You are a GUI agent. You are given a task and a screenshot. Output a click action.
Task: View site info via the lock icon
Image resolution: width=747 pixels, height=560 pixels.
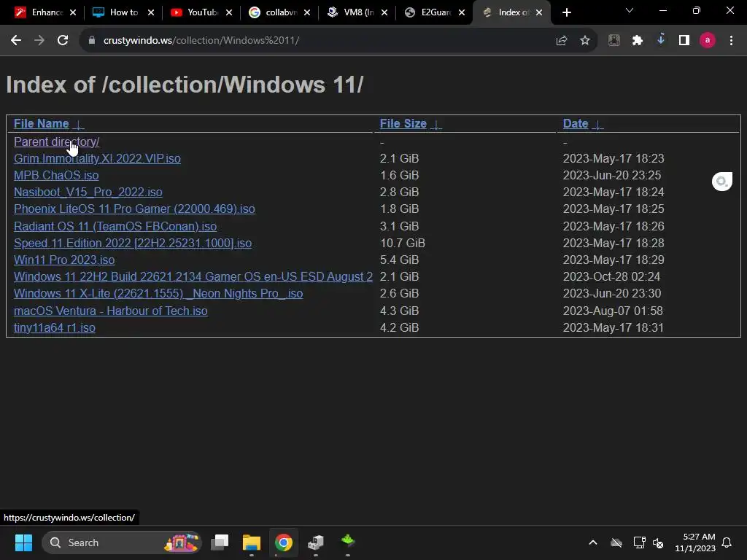point(91,41)
